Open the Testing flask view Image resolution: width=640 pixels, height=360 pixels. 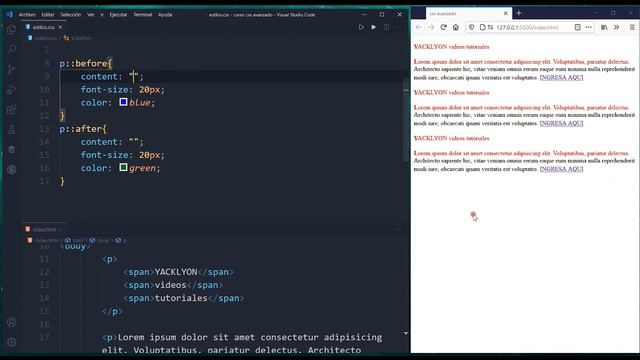pyautogui.click(x=11, y=130)
